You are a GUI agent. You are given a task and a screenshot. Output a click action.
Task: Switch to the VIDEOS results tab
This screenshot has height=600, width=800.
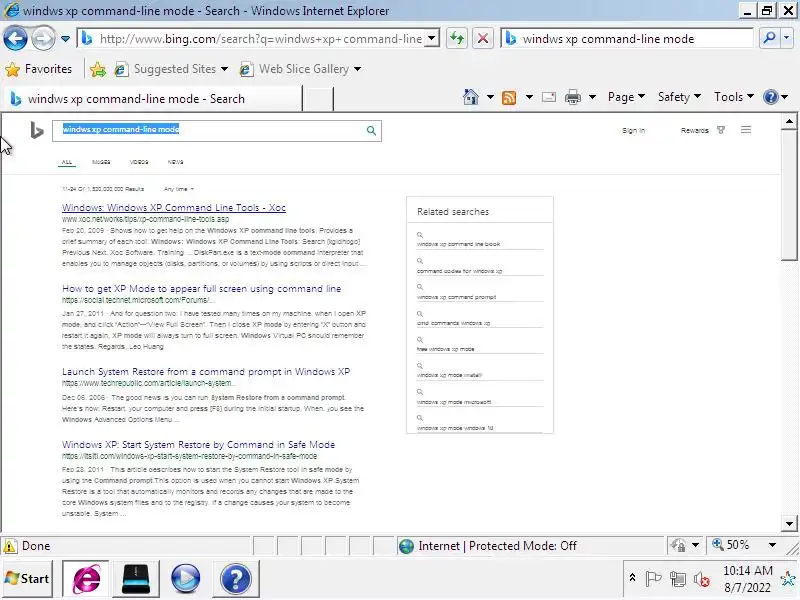click(x=139, y=162)
